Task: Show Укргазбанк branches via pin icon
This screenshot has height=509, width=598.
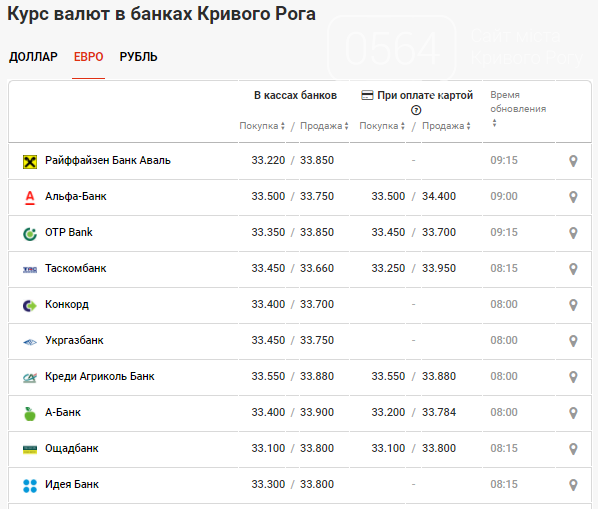Action: pyautogui.click(x=573, y=341)
